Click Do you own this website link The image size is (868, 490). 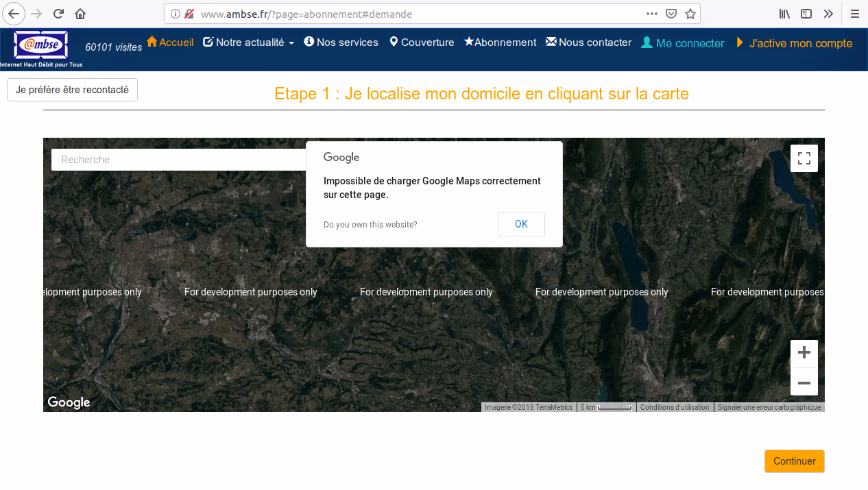tap(370, 225)
